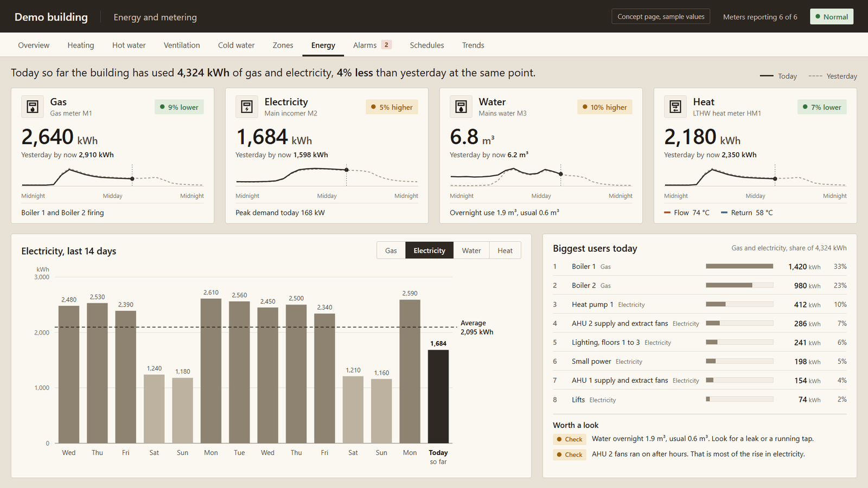Viewport: 868px width, 488px height.
Task: Switch 14-day chart to Water
Action: pyautogui.click(x=471, y=251)
